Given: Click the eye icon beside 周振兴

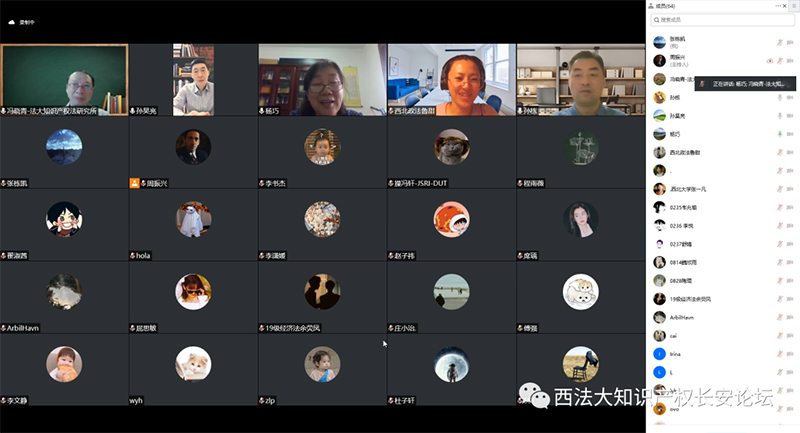Looking at the screenshot, I should coord(769,61).
